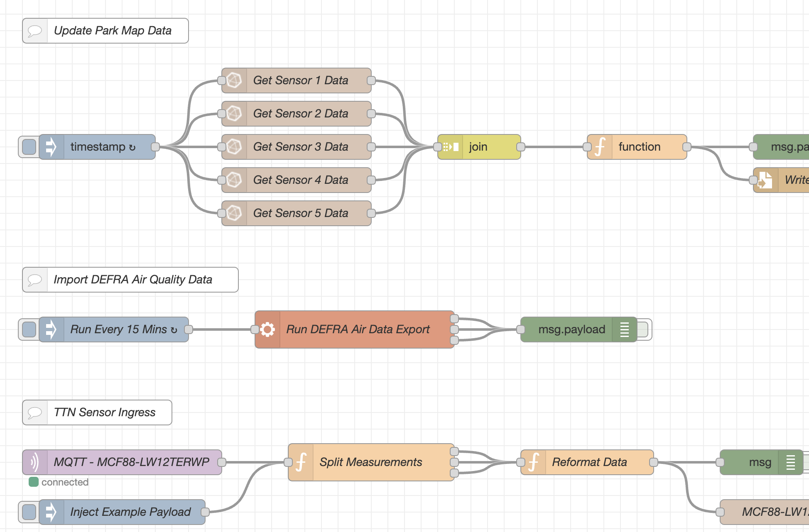Click the timestamp inject node trigger button
The image size is (809, 532).
click(29, 147)
